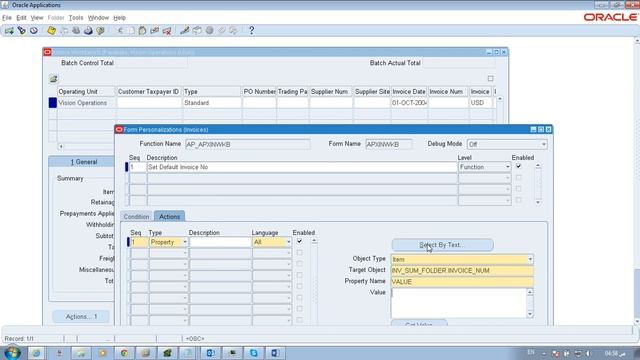Click left arrow of Invoice Workbench horizontal scrollbar
The width and height of the screenshot is (640, 360).
click(61, 146)
